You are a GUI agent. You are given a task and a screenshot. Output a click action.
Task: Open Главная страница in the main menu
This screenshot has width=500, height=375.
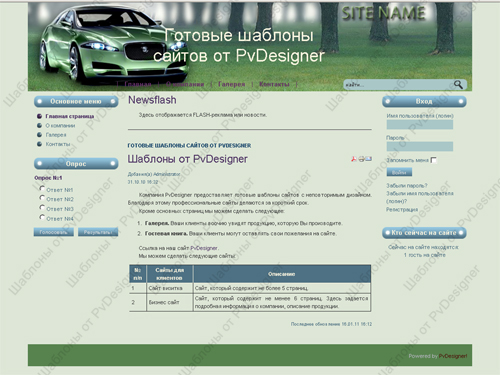70,116
